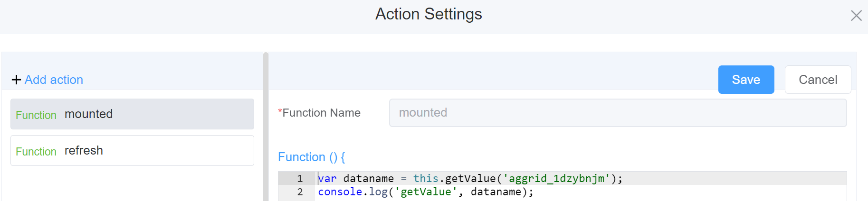The height and width of the screenshot is (201, 868).
Task: Click the 'getValue' string in line 2
Action: coord(426,192)
